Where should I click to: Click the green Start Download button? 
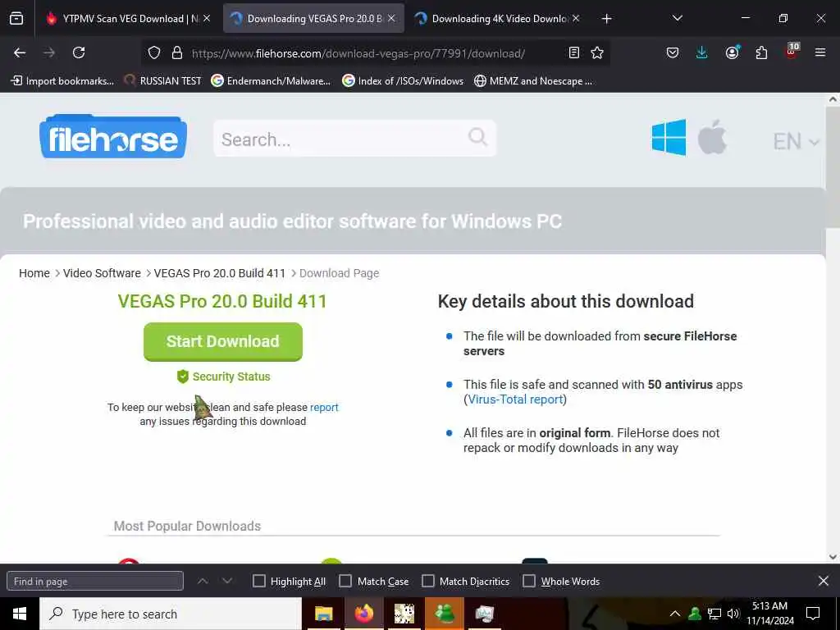point(223,342)
